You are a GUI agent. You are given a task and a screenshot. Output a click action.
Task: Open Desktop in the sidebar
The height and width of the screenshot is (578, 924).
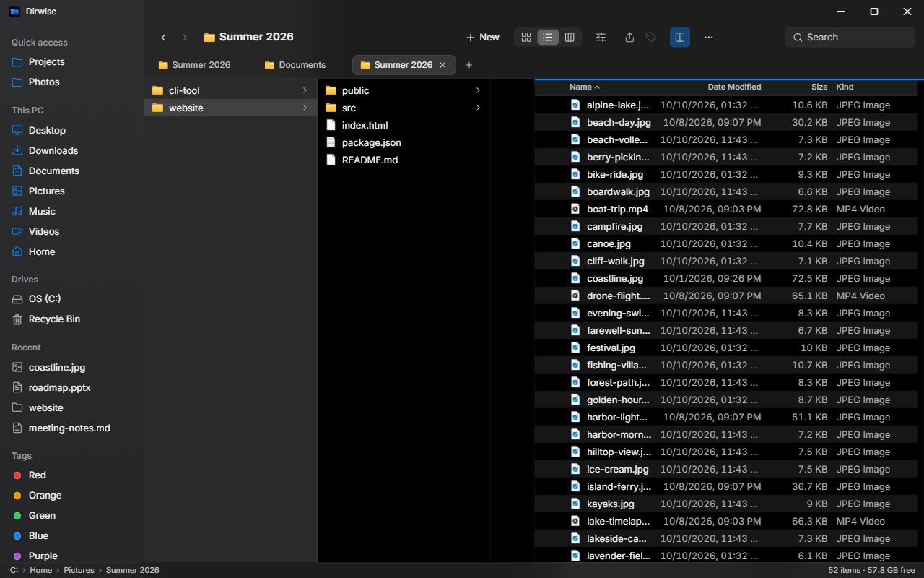click(72, 130)
